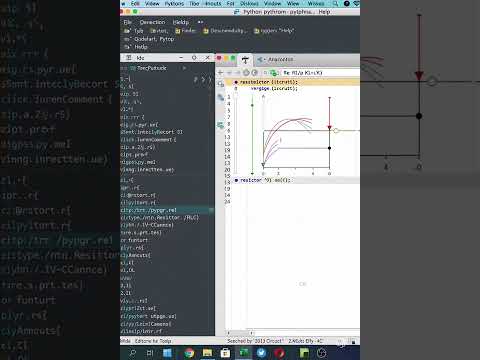
Task: Select the highlighted pygpr line in the left code list
Action: (167, 210)
